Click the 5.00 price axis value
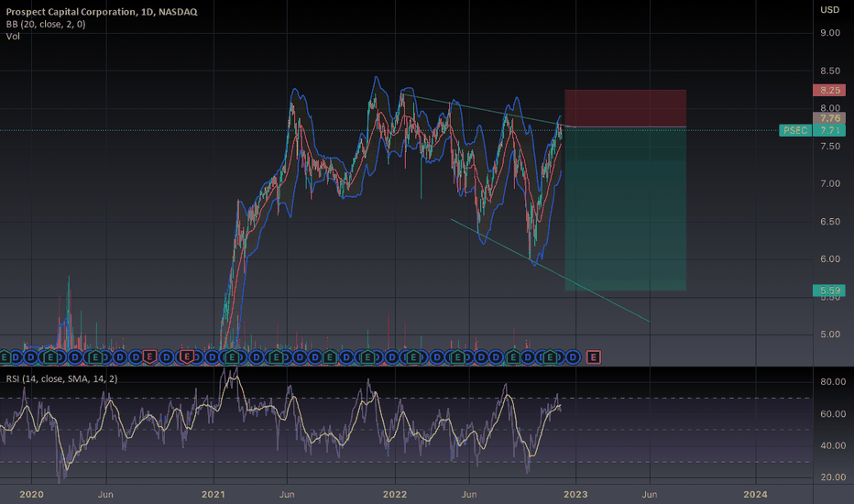The height and width of the screenshot is (504, 854). coord(830,334)
